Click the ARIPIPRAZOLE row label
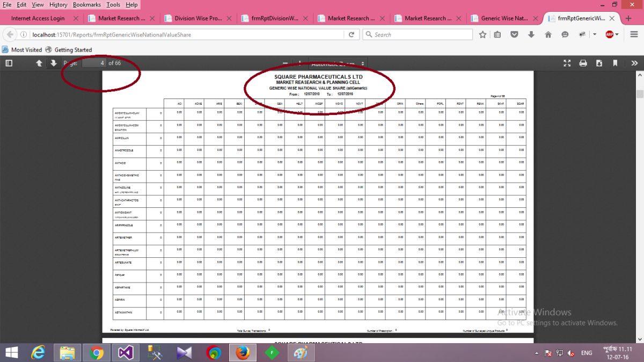This screenshot has width=644, height=362. pyautogui.click(x=124, y=225)
